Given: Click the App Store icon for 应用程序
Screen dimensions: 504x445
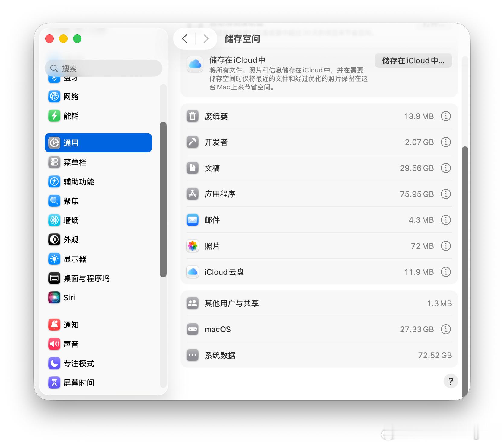Looking at the screenshot, I should tap(193, 194).
